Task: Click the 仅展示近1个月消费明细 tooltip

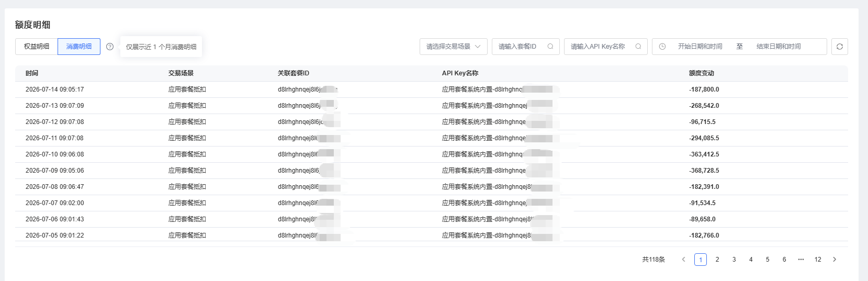Action: [x=161, y=47]
